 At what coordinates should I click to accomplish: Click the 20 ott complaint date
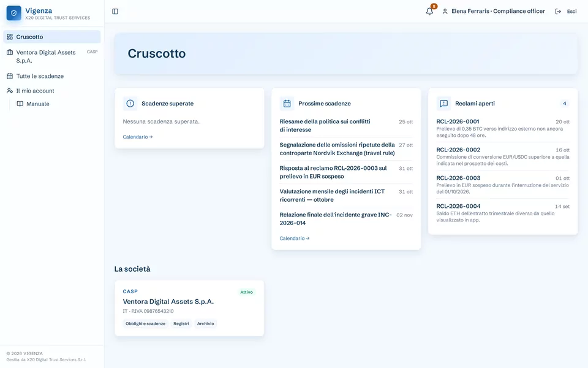(562, 121)
